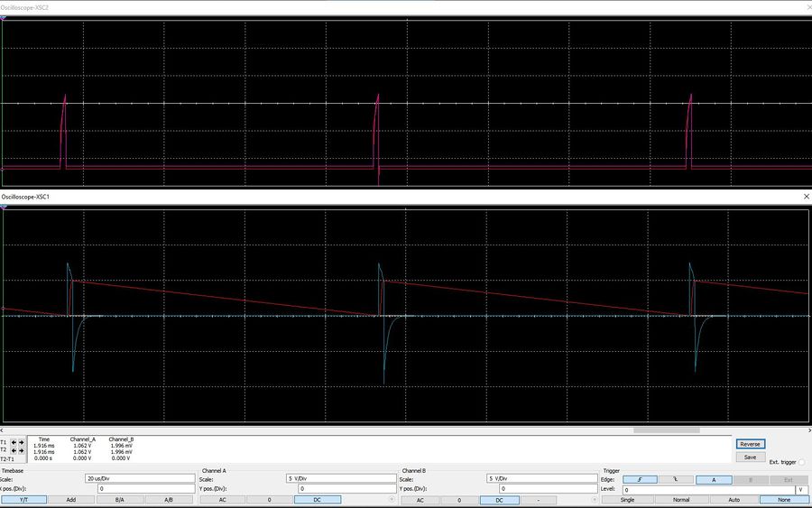Close the Oscilloscope-XSC1 window

pyautogui.click(x=806, y=196)
